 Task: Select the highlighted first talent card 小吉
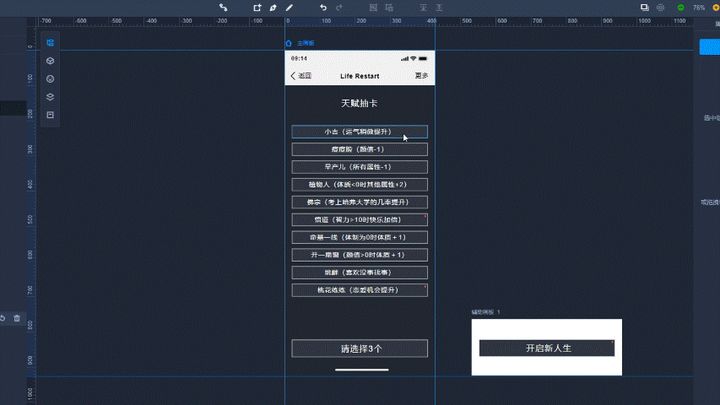tap(360, 132)
